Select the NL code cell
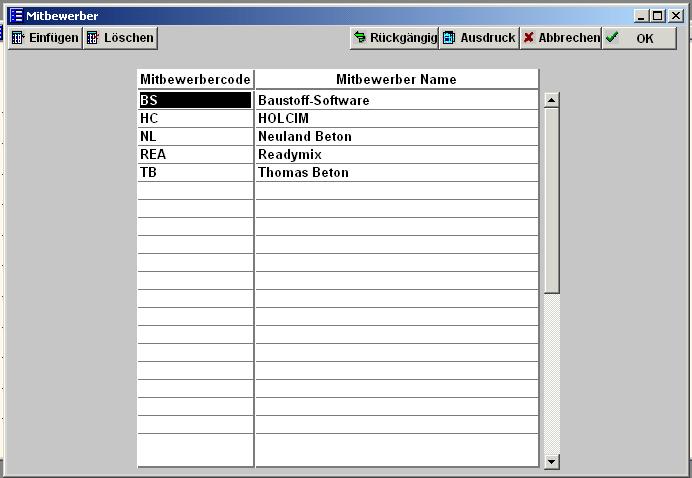 (x=195, y=136)
